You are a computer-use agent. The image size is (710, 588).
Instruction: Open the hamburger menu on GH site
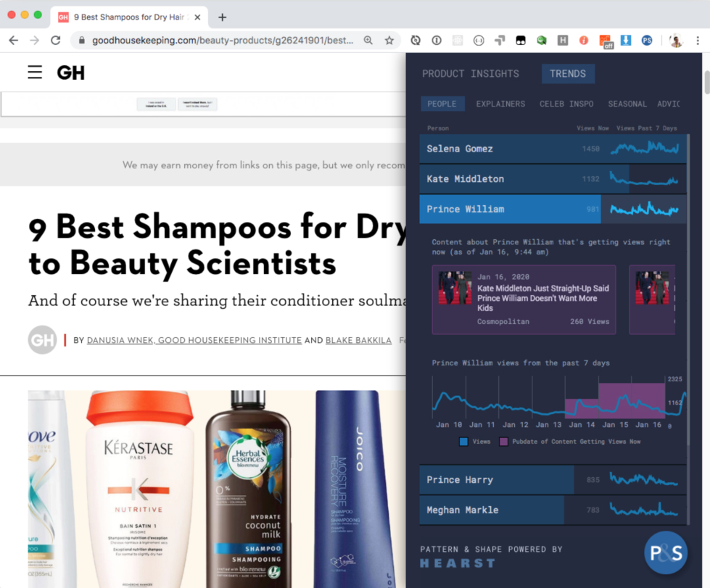tap(35, 72)
